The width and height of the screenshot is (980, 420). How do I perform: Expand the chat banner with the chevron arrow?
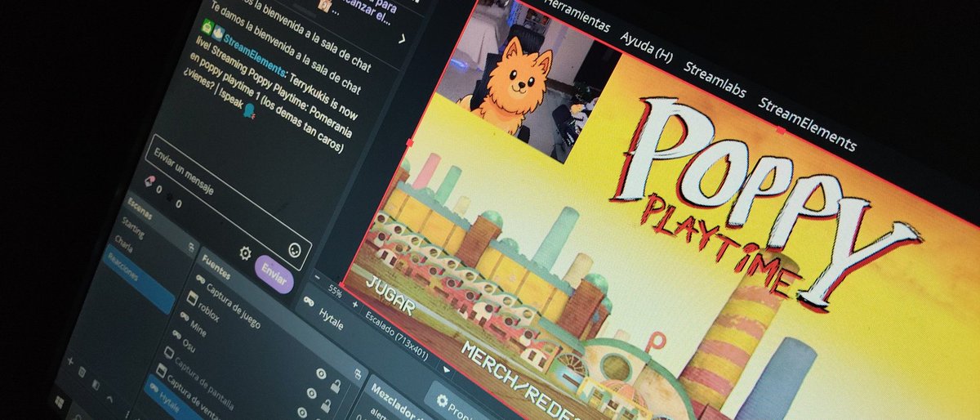click(x=402, y=38)
